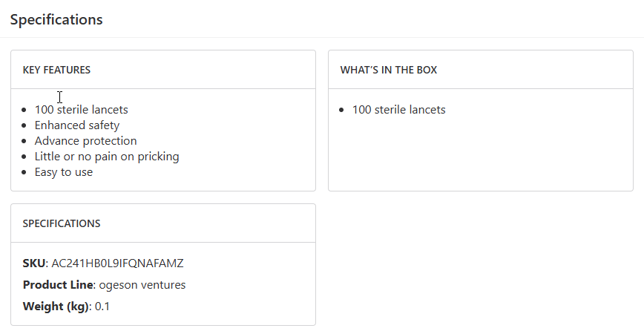Click "100 sterile lancets" in What's in the Box
The image size is (644, 331).
(399, 110)
